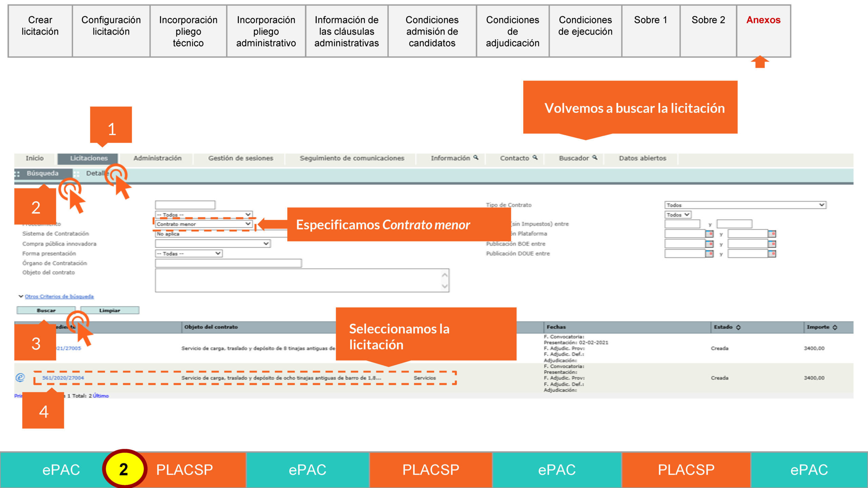Click the blue 'e' icon in row 561/2020/27004
The width and height of the screenshot is (868, 488).
20,377
